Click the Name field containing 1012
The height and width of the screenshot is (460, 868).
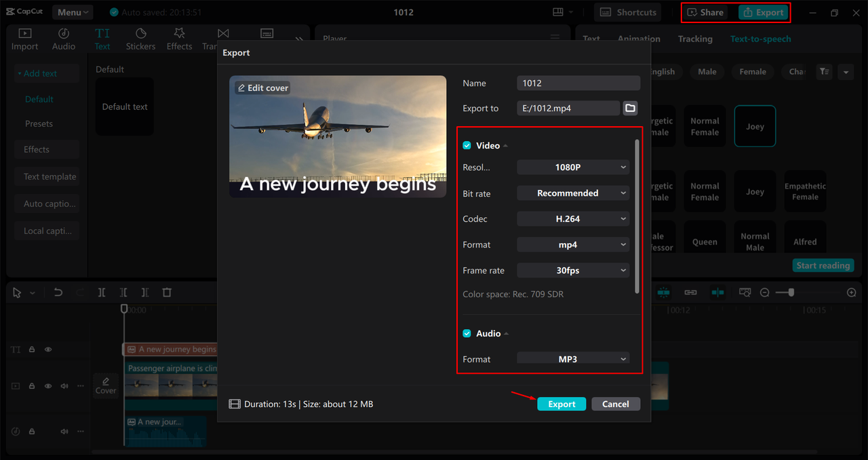(x=578, y=83)
